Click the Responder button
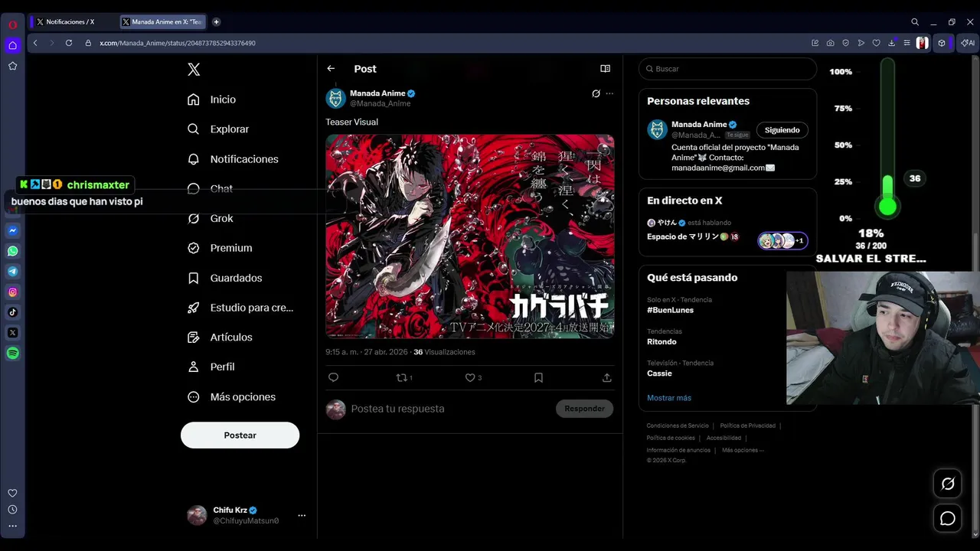980x551 pixels. pos(584,409)
